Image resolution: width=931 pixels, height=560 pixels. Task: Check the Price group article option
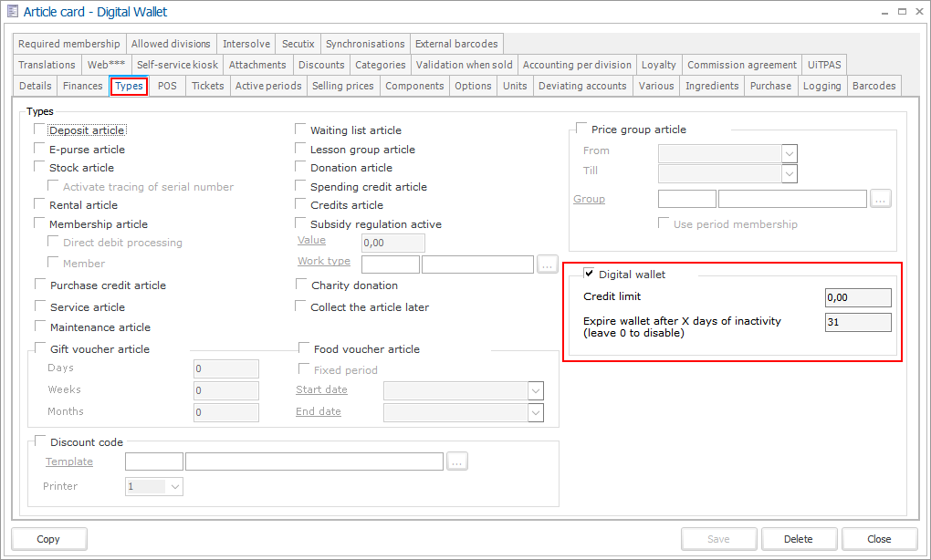click(x=581, y=130)
